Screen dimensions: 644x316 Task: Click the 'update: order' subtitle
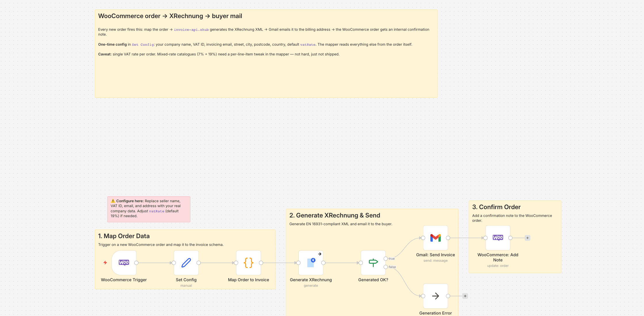click(498, 266)
